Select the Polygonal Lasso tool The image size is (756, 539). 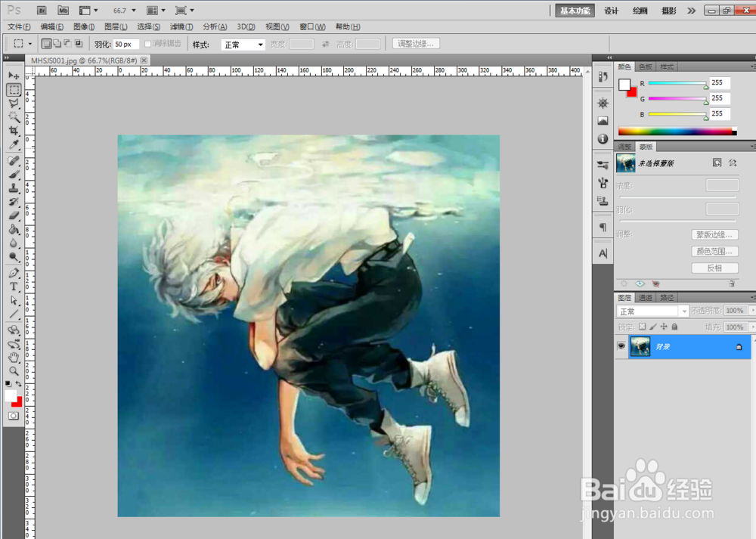(x=14, y=103)
